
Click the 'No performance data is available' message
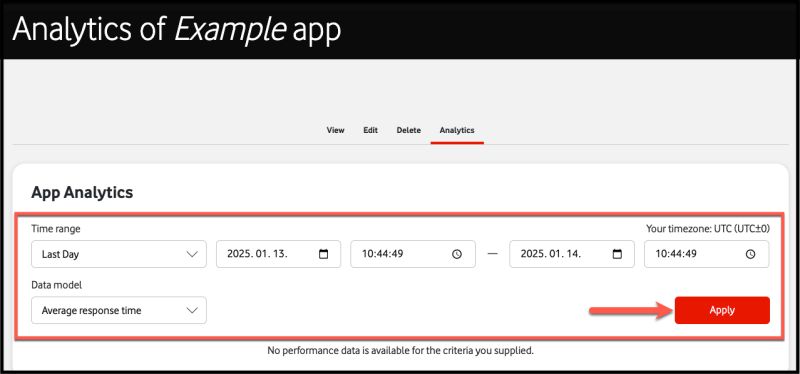coord(401,351)
